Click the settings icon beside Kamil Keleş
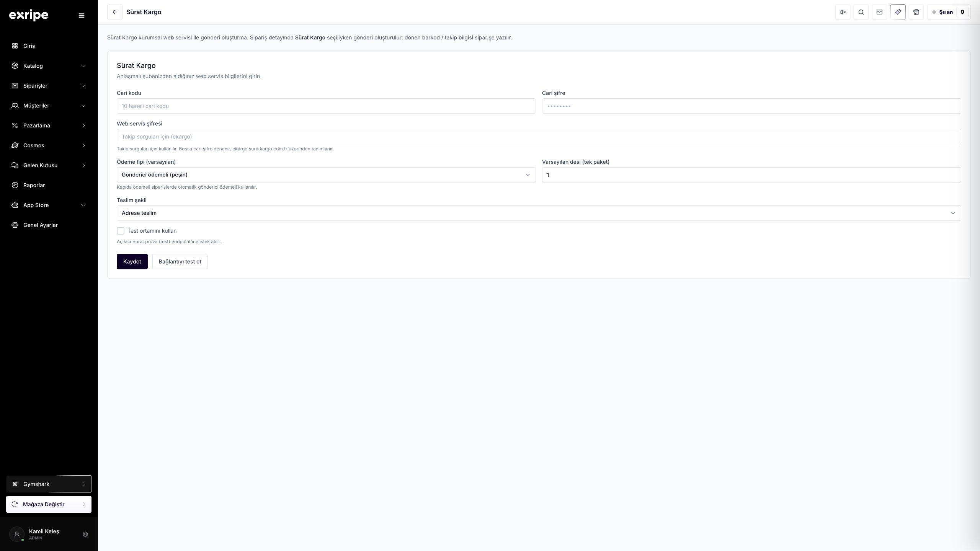Viewport: 980px width, 551px height. coord(85,534)
